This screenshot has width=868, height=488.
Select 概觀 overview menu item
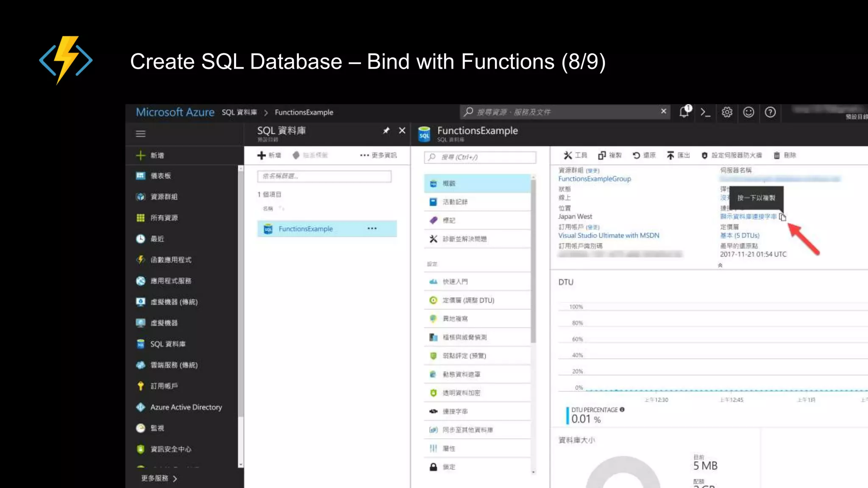click(477, 183)
